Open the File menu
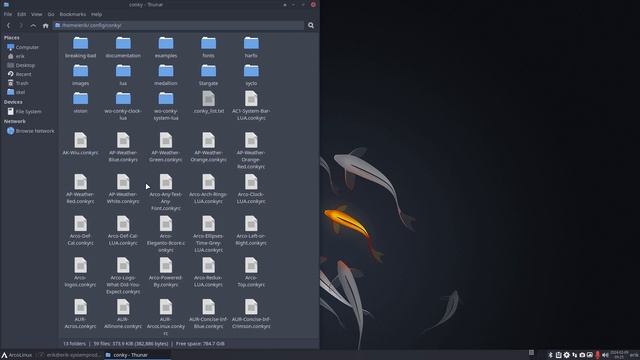640x360 pixels. tap(8, 14)
